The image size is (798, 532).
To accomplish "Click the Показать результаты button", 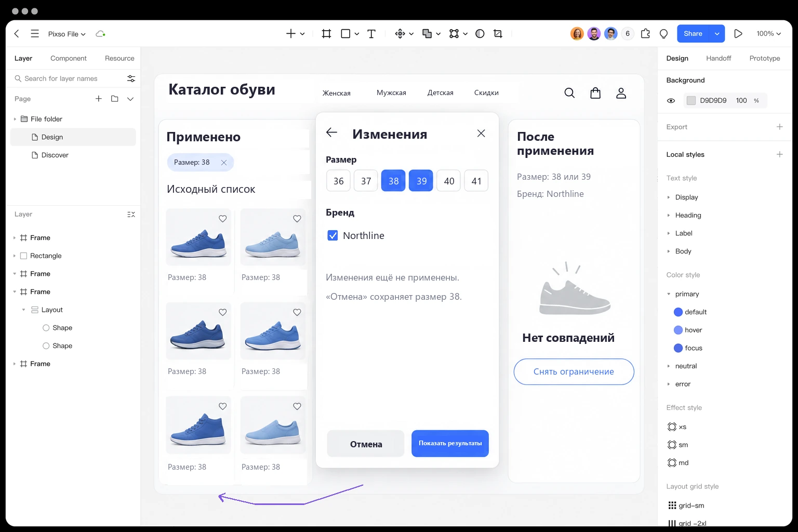I will click(x=450, y=444).
